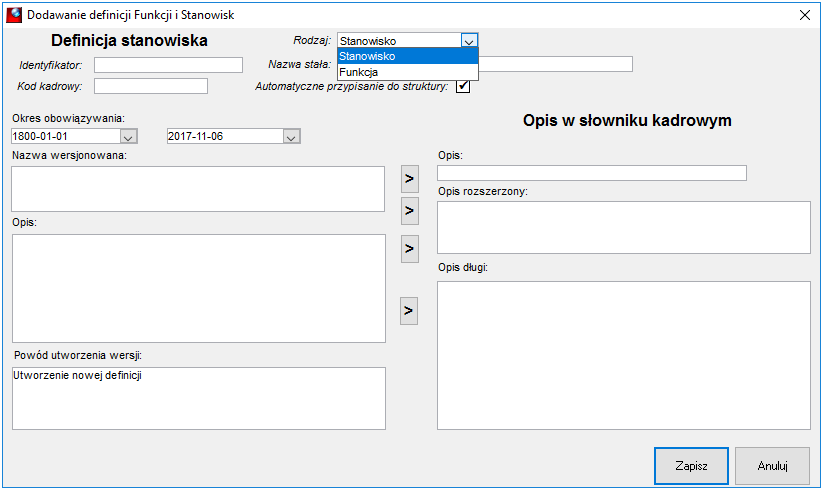822x489 pixels.
Task: Edit the Powód utworzenia wersji text area
Action: [x=199, y=398]
